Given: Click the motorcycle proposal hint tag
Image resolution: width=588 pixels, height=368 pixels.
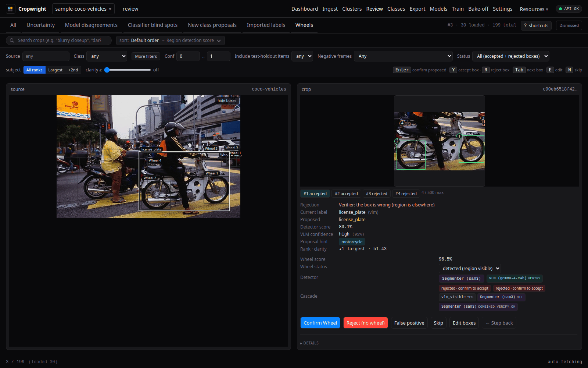Looking at the screenshot, I should (352, 242).
